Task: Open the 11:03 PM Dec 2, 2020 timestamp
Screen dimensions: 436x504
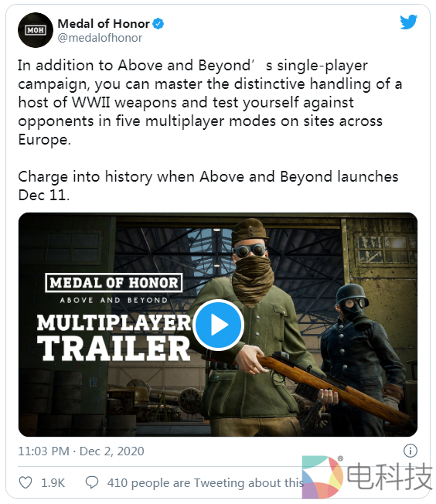Action: point(81,451)
